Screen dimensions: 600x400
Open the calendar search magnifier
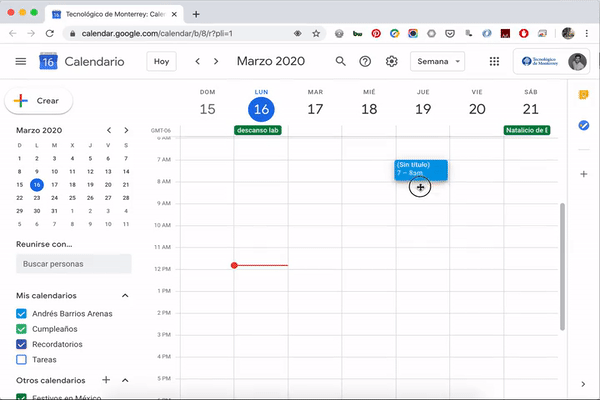340,61
